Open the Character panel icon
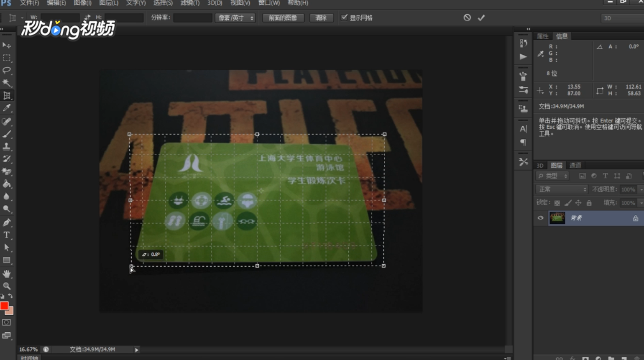The width and height of the screenshot is (644, 360). (x=523, y=129)
